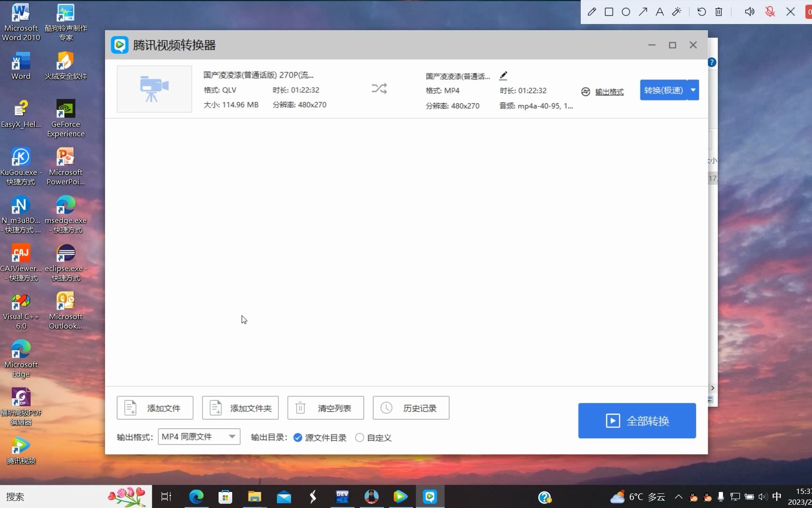Unmute the microphone in the recorder toolbar
The height and width of the screenshot is (508, 812).
770,12
